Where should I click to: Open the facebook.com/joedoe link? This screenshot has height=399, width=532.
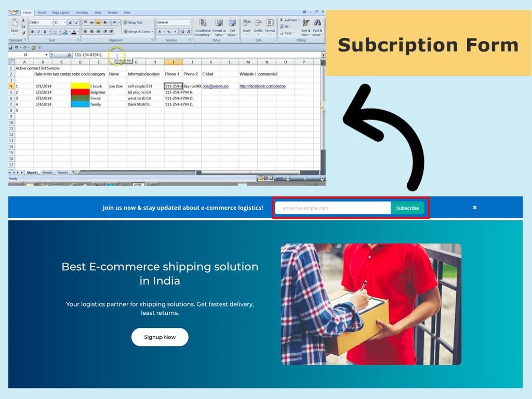[x=262, y=86]
